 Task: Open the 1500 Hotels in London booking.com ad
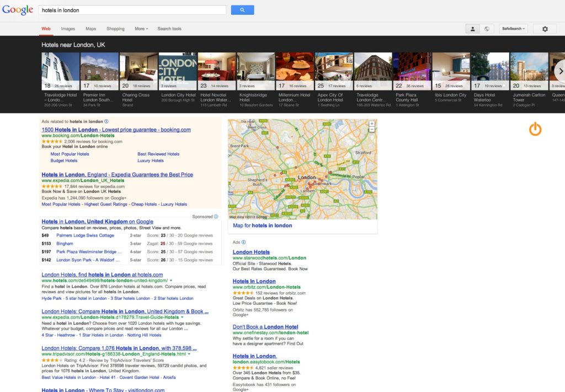[x=116, y=130]
